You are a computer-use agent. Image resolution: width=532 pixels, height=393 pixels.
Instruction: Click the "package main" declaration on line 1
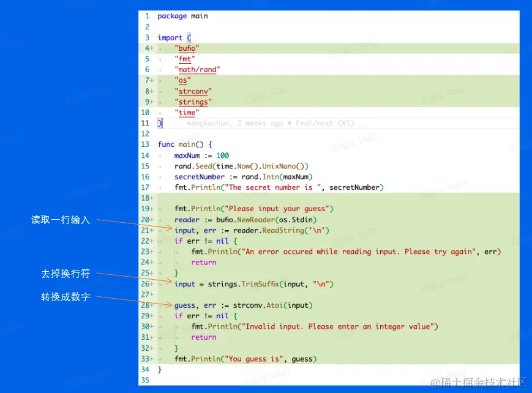tap(182, 16)
